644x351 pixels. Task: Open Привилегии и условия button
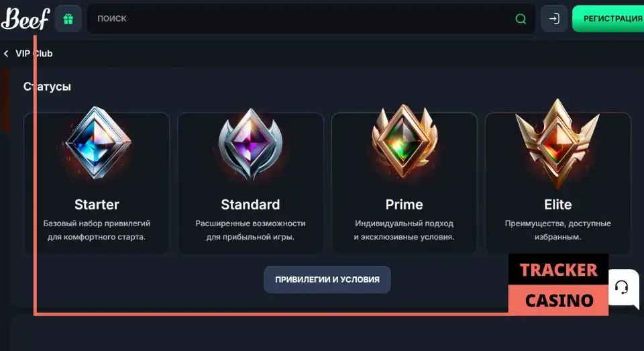(327, 280)
